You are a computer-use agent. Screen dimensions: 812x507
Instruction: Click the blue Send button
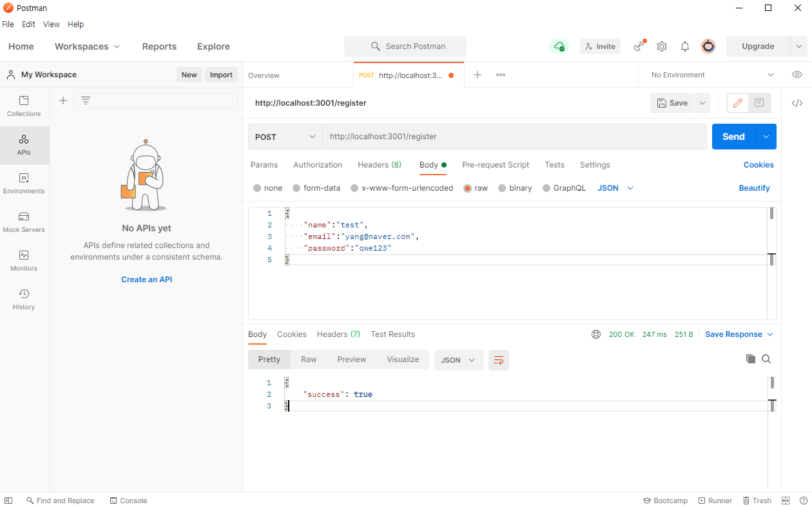pos(733,137)
